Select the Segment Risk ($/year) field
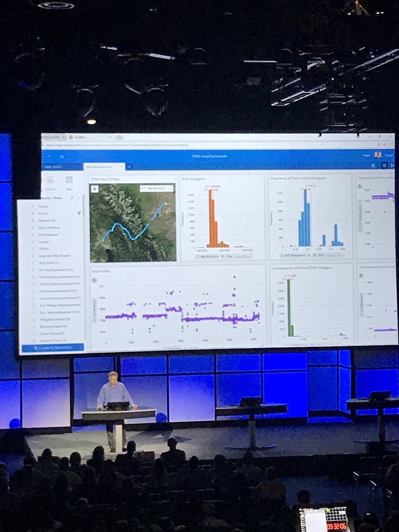 point(55,256)
